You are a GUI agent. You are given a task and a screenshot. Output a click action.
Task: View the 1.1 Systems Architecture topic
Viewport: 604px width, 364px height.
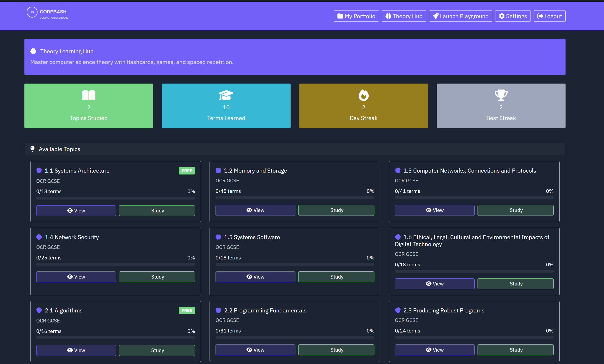pyautogui.click(x=76, y=211)
